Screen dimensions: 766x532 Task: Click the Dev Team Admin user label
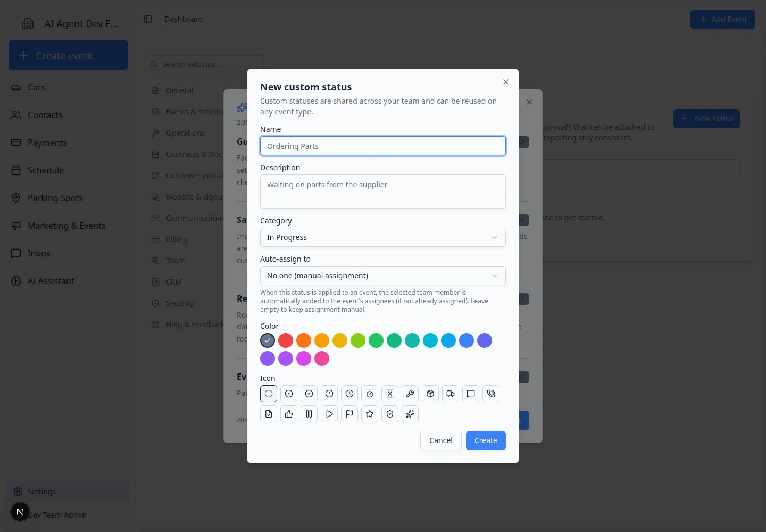(x=57, y=515)
